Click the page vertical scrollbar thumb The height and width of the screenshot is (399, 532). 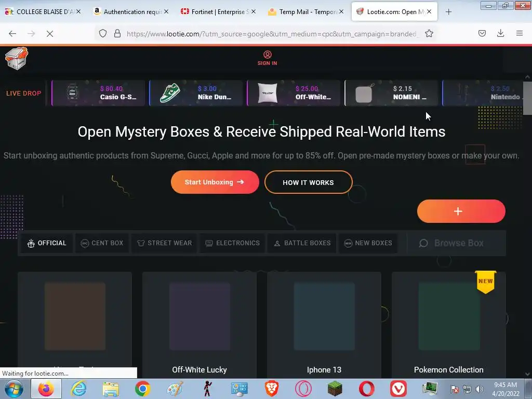tap(527, 98)
